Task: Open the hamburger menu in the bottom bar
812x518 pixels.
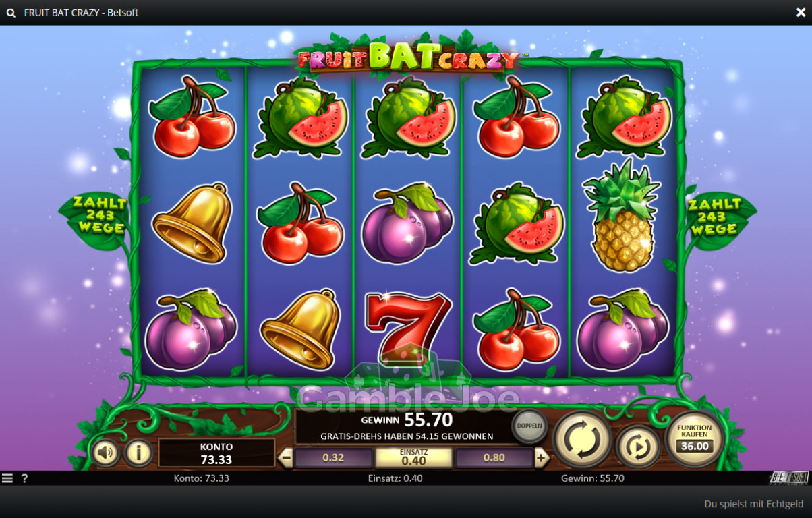Action: point(7,478)
